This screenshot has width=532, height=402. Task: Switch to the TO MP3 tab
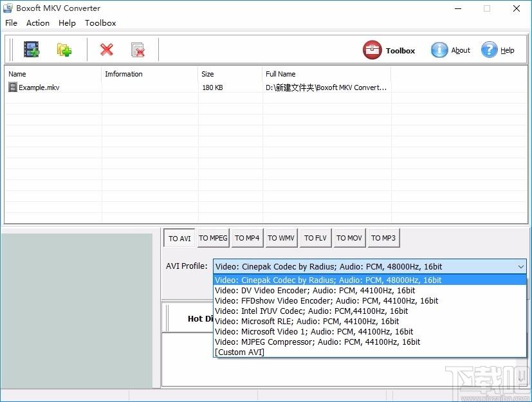(383, 238)
